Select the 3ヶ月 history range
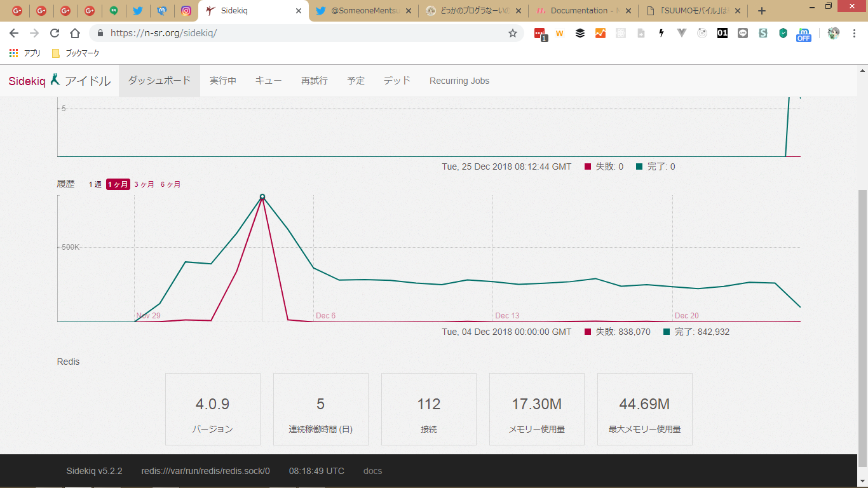 click(x=144, y=184)
